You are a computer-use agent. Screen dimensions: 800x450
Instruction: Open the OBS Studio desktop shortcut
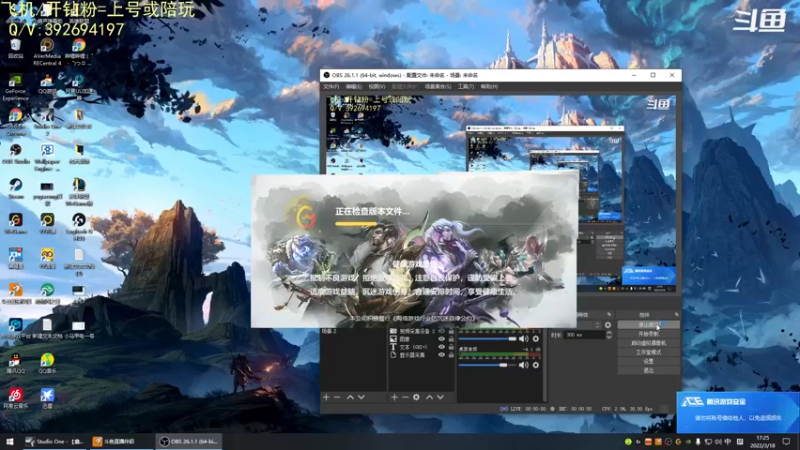[15, 154]
